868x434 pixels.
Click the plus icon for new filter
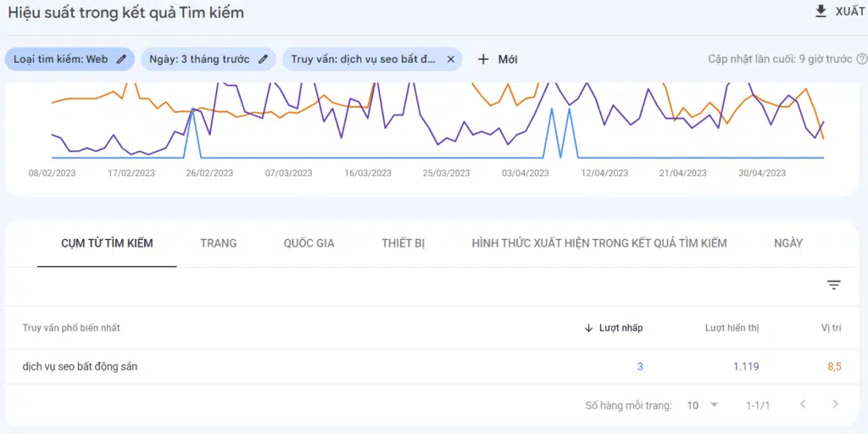coord(483,59)
